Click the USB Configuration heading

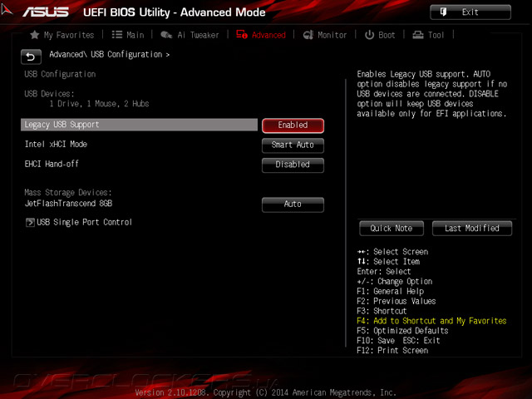60,74
